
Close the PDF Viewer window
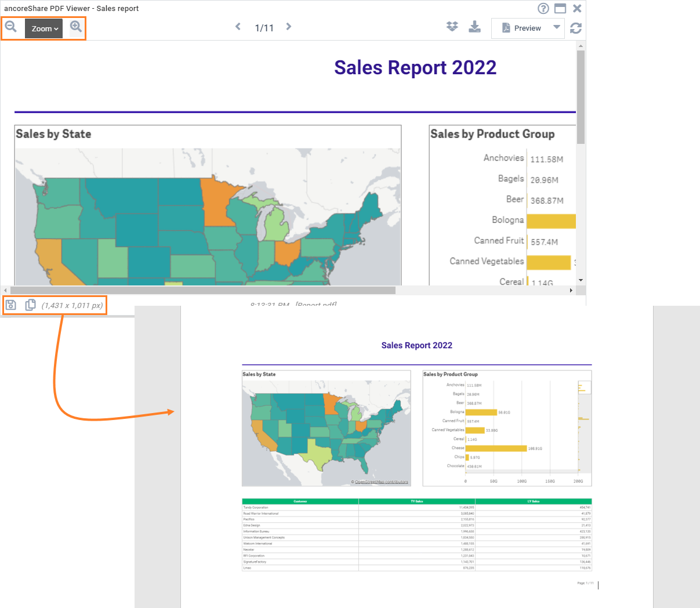(577, 8)
